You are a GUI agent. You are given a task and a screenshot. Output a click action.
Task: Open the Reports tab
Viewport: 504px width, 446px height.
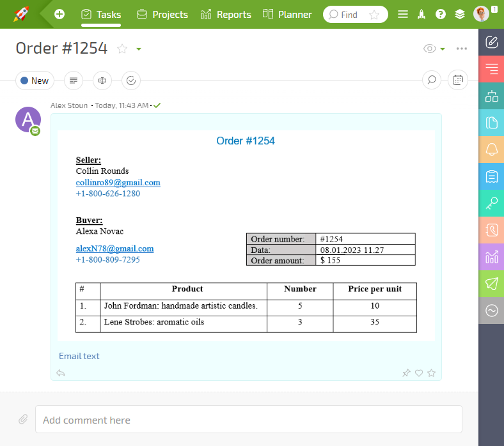coord(226,15)
